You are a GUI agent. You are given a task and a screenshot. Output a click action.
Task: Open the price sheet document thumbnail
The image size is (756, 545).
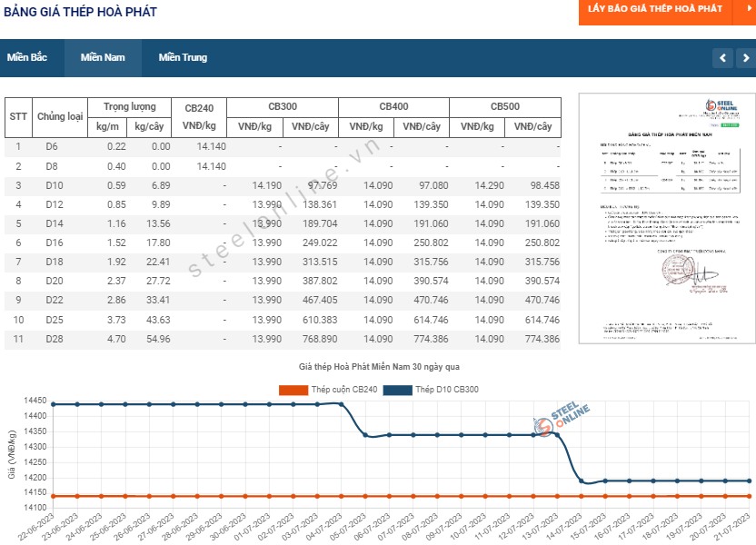pyautogui.click(x=667, y=218)
